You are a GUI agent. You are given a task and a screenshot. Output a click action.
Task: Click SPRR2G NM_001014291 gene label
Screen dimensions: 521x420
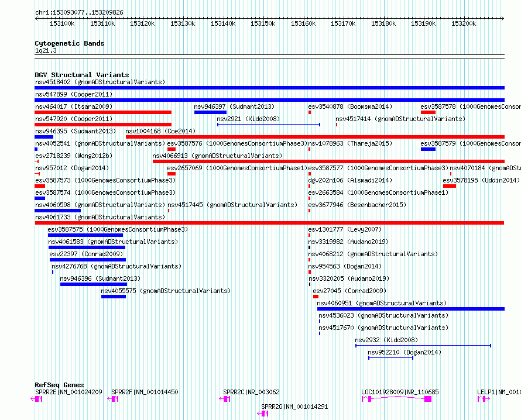click(294, 407)
